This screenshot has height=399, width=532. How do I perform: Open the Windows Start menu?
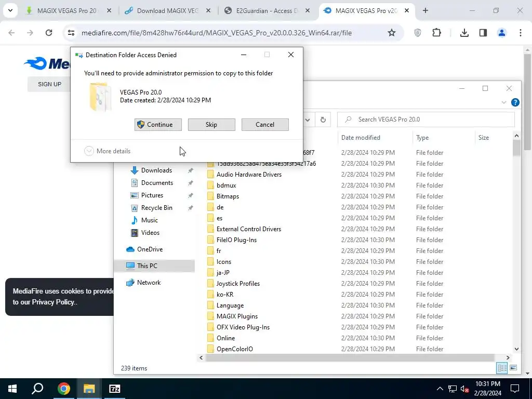click(x=12, y=389)
